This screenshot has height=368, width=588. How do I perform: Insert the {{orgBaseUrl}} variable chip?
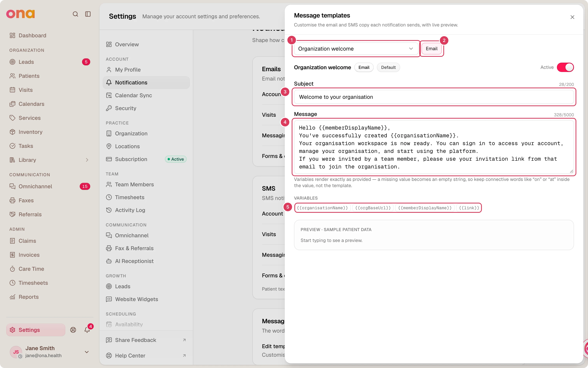tap(373, 208)
